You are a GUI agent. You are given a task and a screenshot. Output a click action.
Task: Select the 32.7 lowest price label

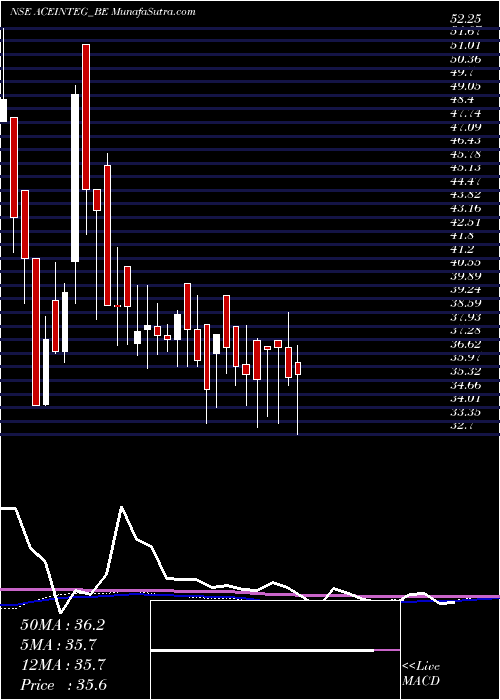point(462,427)
